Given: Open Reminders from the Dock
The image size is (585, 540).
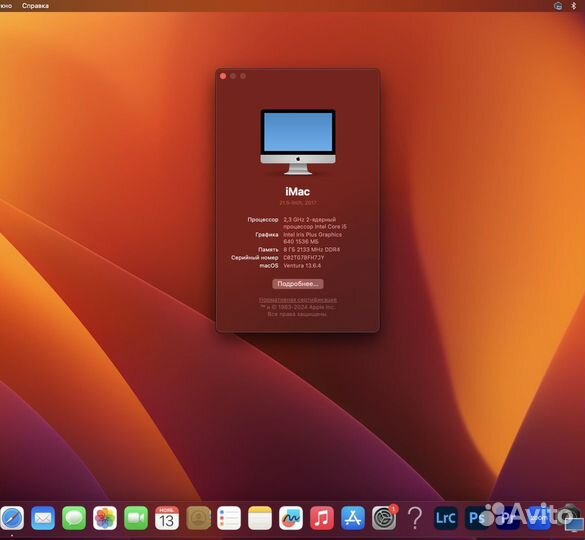Looking at the screenshot, I should point(229,518).
